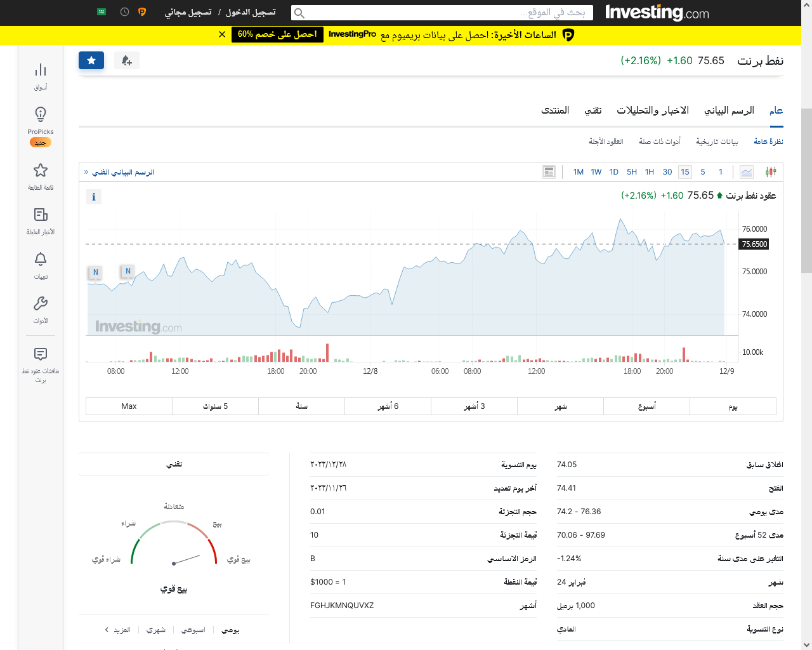Viewport: 812px width, 650px height.
Task: Expand the technical chart link arrow
Action: 87,172
